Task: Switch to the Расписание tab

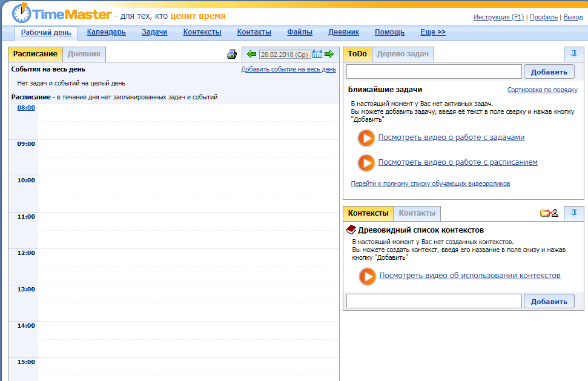Action: click(x=35, y=54)
